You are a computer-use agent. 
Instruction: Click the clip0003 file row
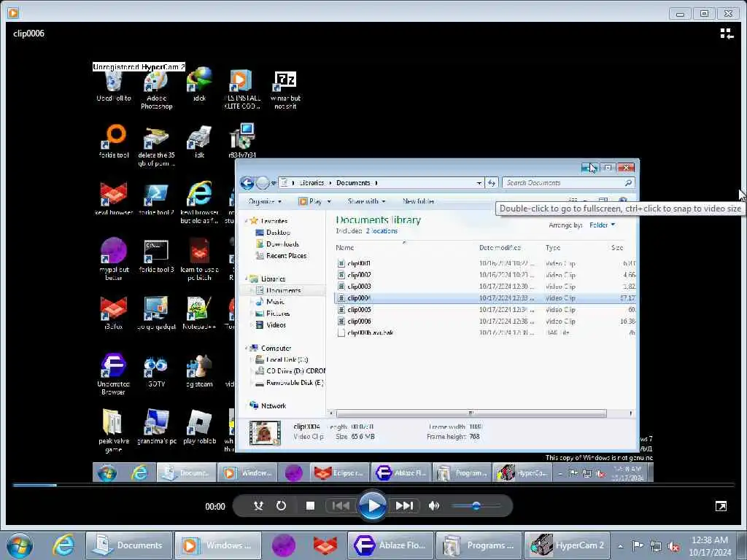click(x=485, y=287)
